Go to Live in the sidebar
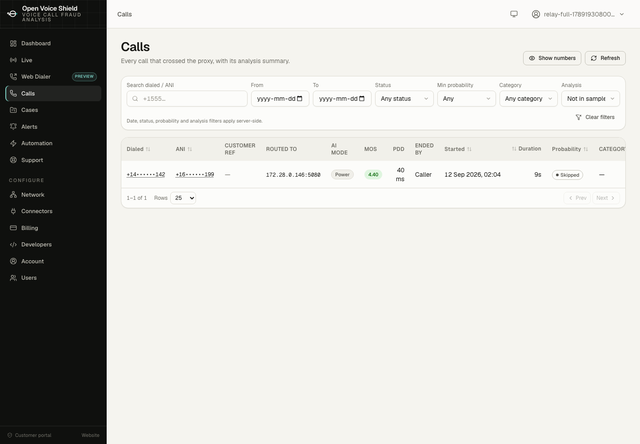 click(53, 60)
